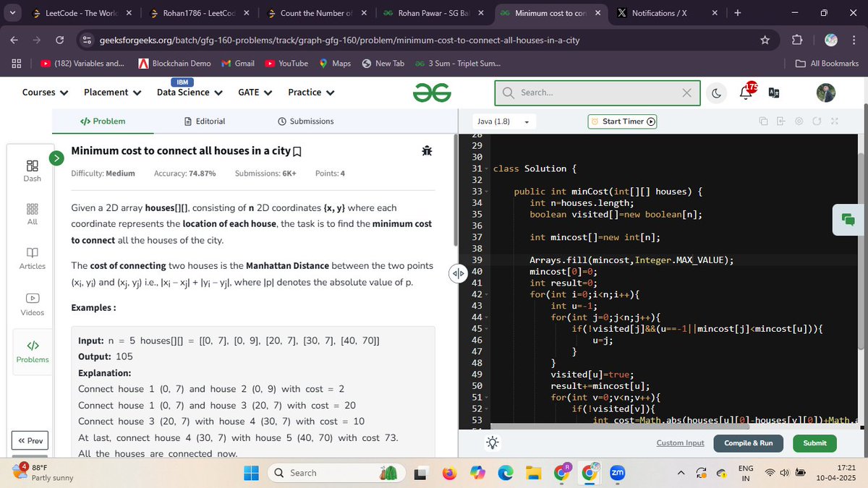The image size is (868, 488).
Task: Open user profile avatar in GfG header
Action: point(825,93)
